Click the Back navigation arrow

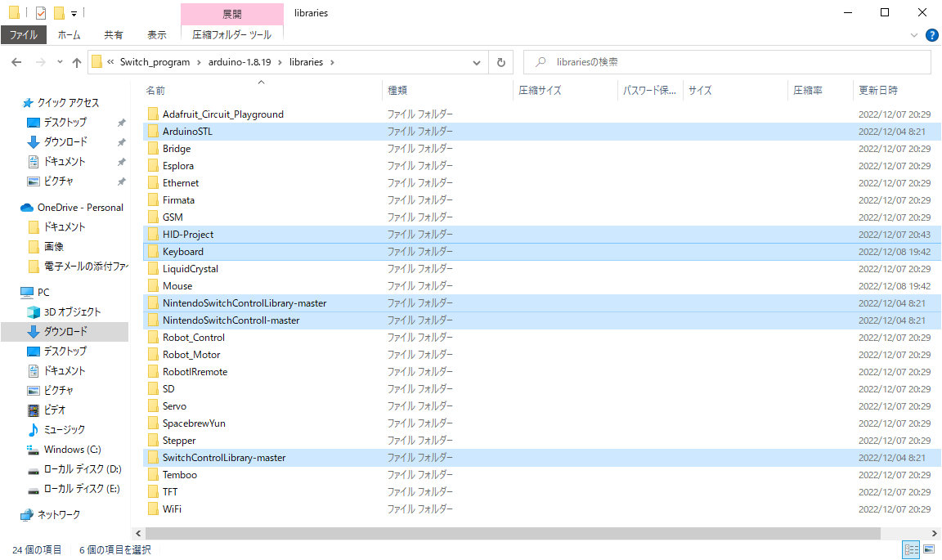coord(17,62)
